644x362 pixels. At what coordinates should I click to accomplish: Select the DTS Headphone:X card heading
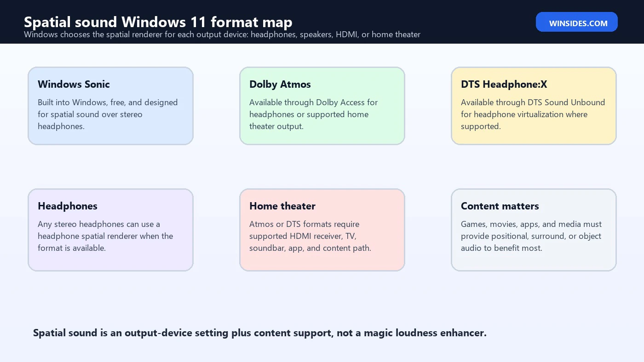pos(504,84)
